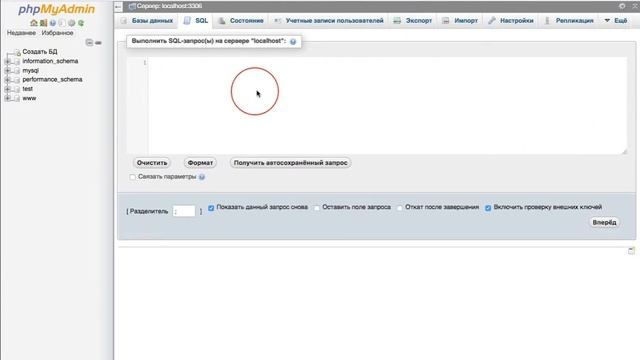Open the Базы данных tab
This screenshot has width=640, height=360.
147,20
